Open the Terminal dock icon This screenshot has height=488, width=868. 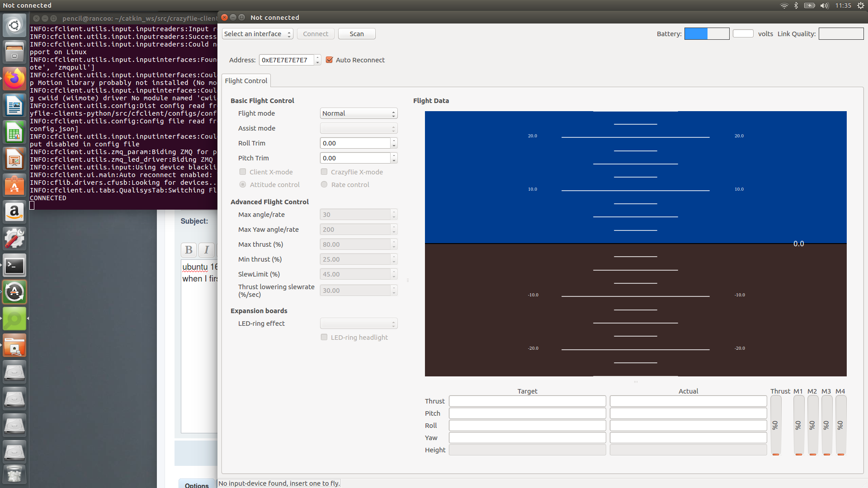14,266
